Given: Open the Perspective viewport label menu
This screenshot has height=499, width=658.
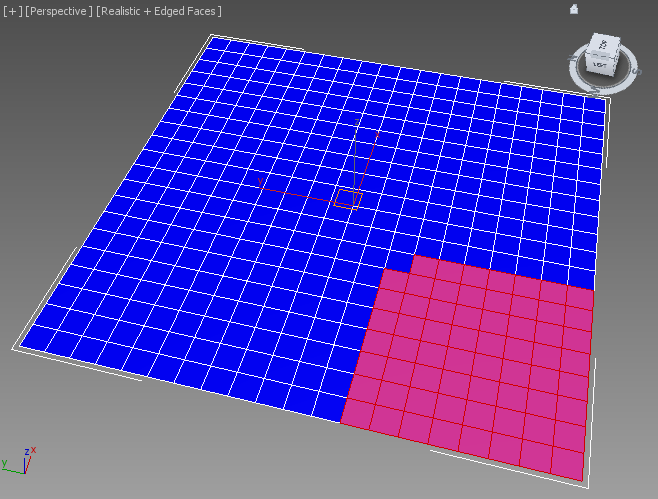Looking at the screenshot, I should pos(58,11).
